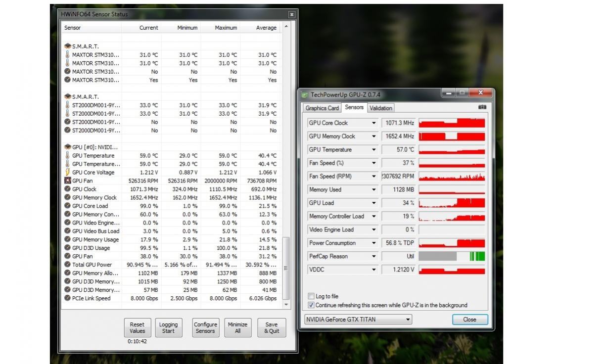The height and width of the screenshot is (364, 607).
Task: Click the fan icon next to 526316 RPM GPU Fan row
Action: 68,181
